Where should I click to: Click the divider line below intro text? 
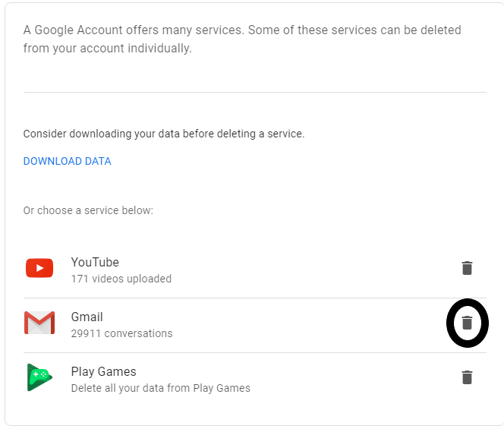254,93
